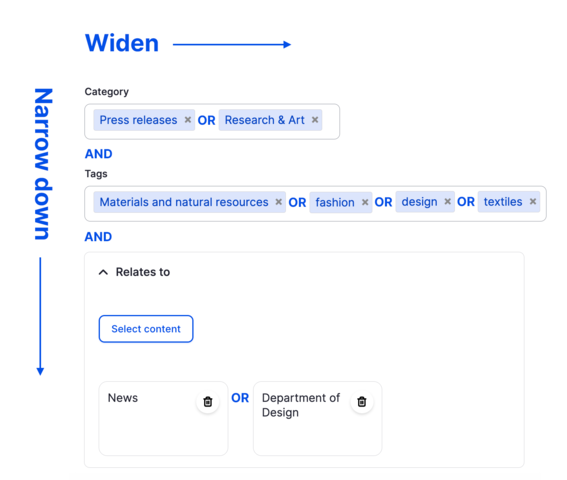Click the Category field label

107,92
